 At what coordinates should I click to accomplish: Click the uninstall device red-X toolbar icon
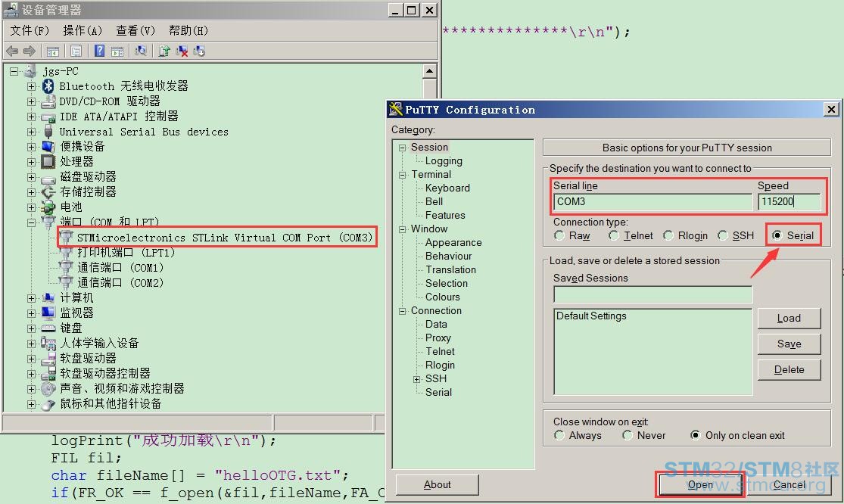click(x=182, y=51)
